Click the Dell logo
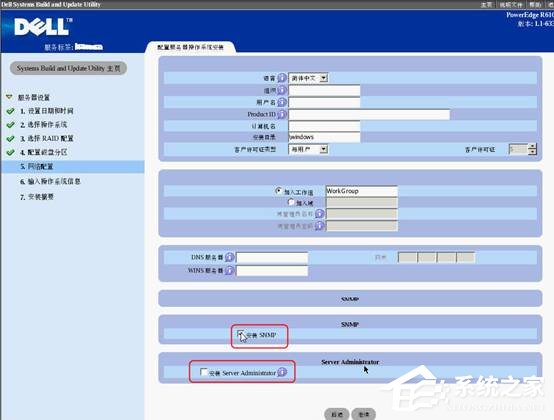Image resolution: width=554 pixels, height=420 pixels. click(x=43, y=26)
